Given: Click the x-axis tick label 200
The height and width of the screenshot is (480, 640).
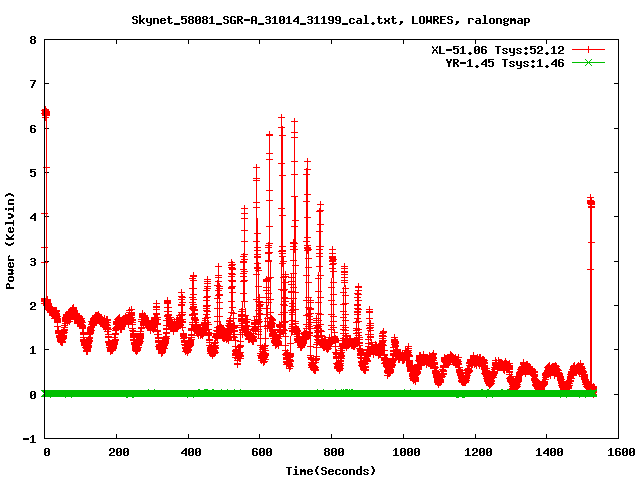Looking at the screenshot, I should [119, 452].
